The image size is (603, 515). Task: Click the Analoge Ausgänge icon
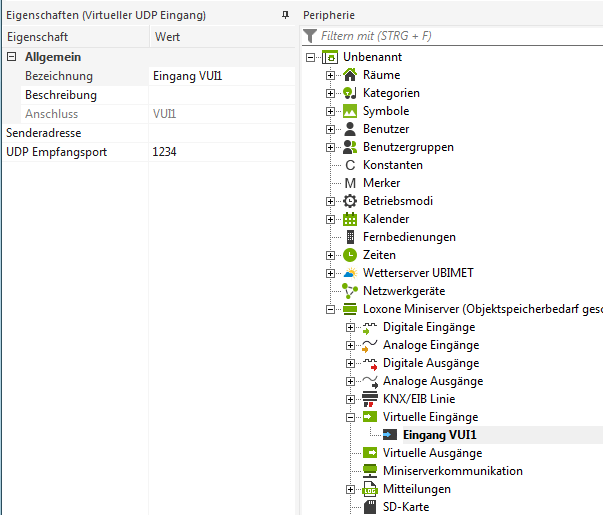tap(370, 381)
